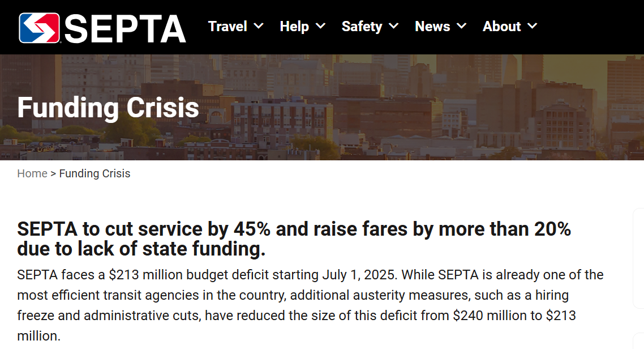Viewport: 644px width, 349px height.
Task: Open the Travel menu item
Action: pyautogui.click(x=227, y=26)
